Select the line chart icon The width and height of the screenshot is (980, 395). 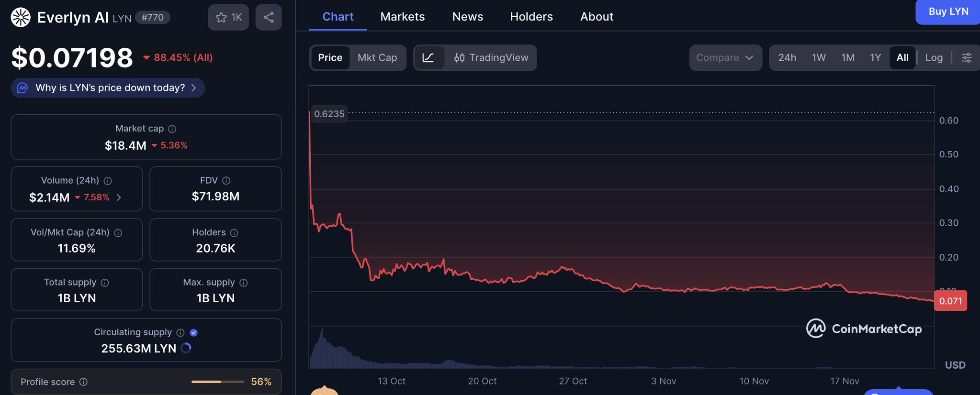tap(428, 58)
